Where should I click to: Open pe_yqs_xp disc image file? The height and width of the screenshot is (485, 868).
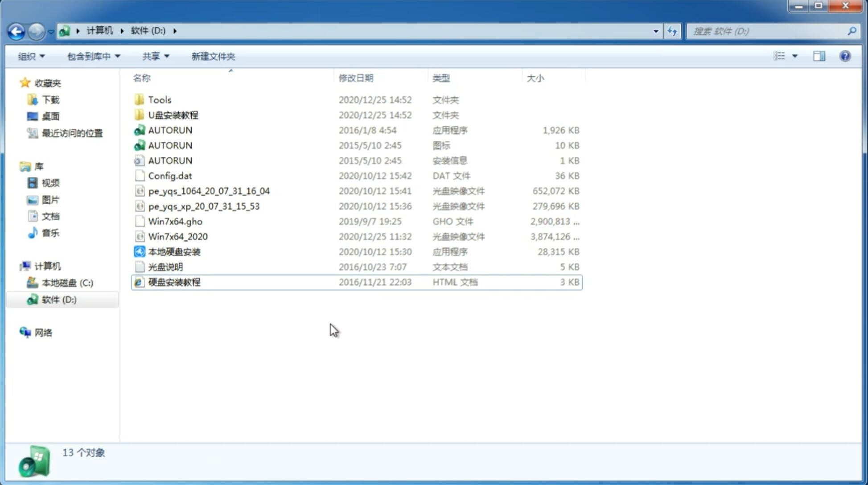click(203, 206)
